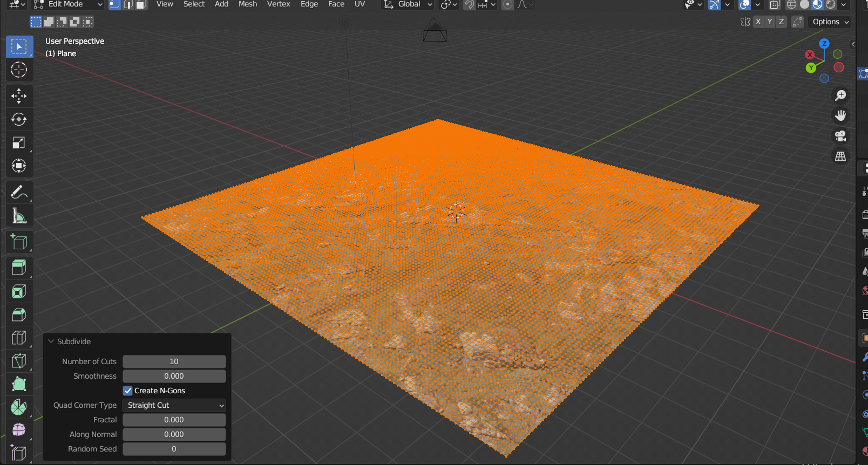Switch to solid viewport shading
Image resolution: width=868 pixels, height=465 pixels.
click(804, 5)
